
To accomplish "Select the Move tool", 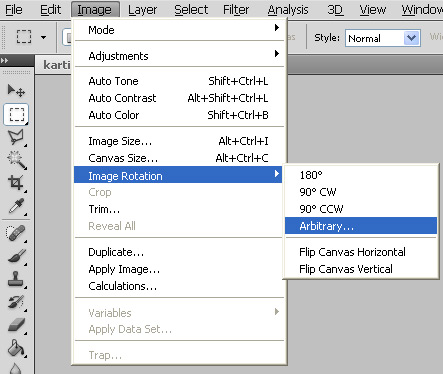I will 16,91.
